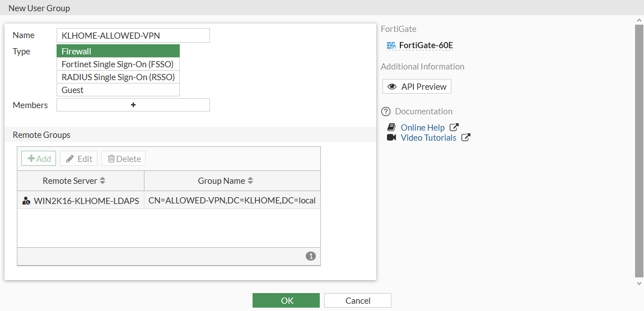
Task: Click the FortiGate-60E device icon
Action: 391,45
